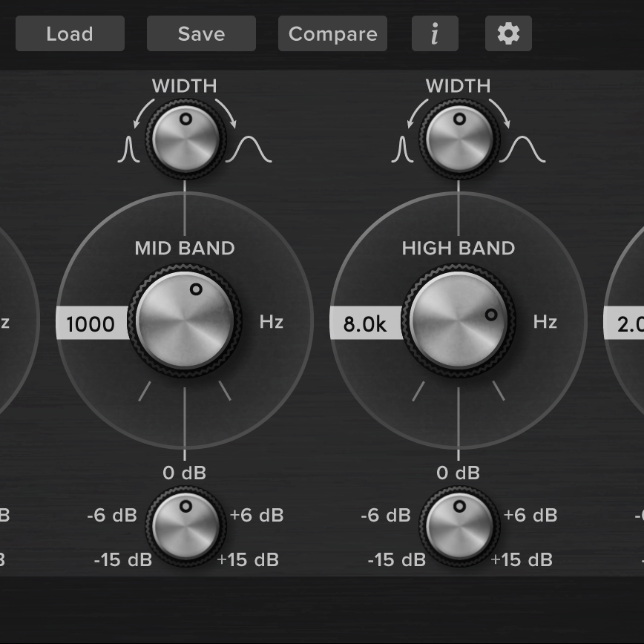Click the High Band gain knob
The height and width of the screenshot is (644, 644).
pyautogui.click(x=459, y=527)
